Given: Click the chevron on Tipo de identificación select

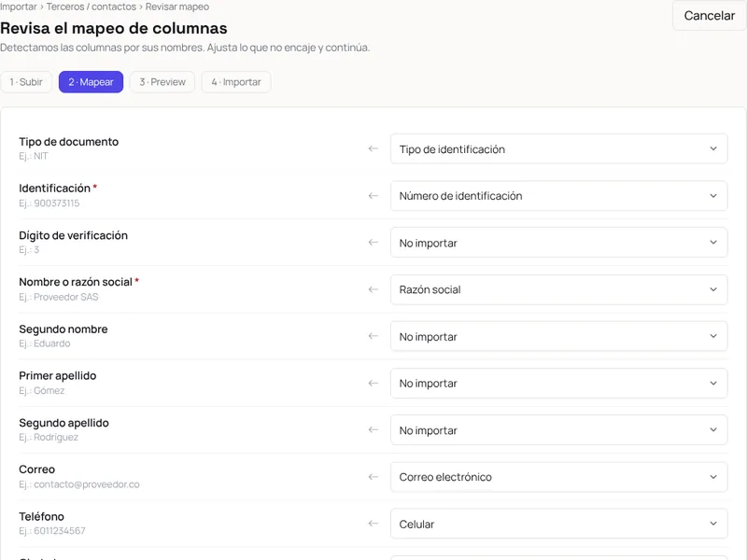Looking at the screenshot, I should click(713, 148).
